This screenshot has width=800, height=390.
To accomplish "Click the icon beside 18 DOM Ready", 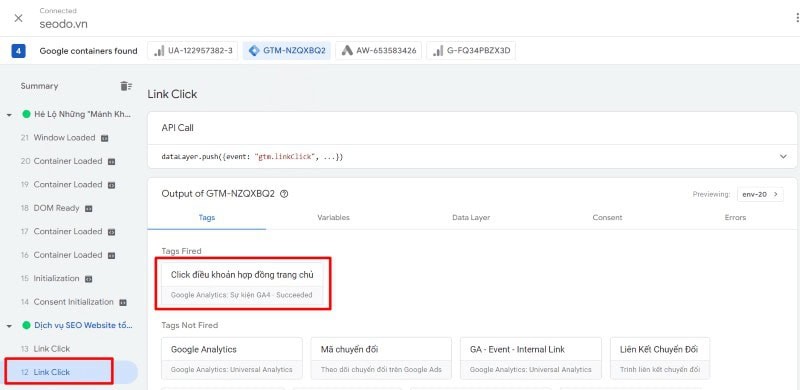I will [88, 209].
